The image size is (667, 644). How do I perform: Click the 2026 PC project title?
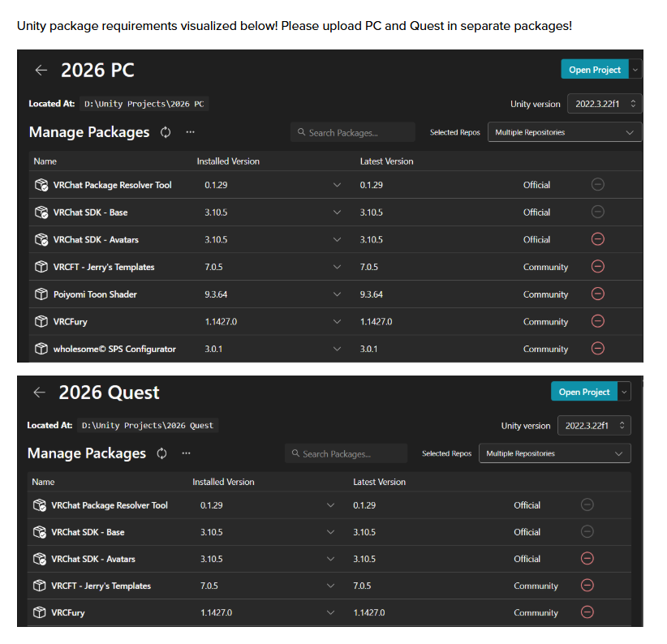[x=97, y=70]
